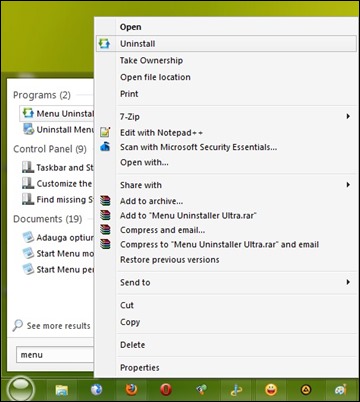Open the yellow smiley messenger taskbar icon
This screenshot has height=402, width=360.
point(271,389)
